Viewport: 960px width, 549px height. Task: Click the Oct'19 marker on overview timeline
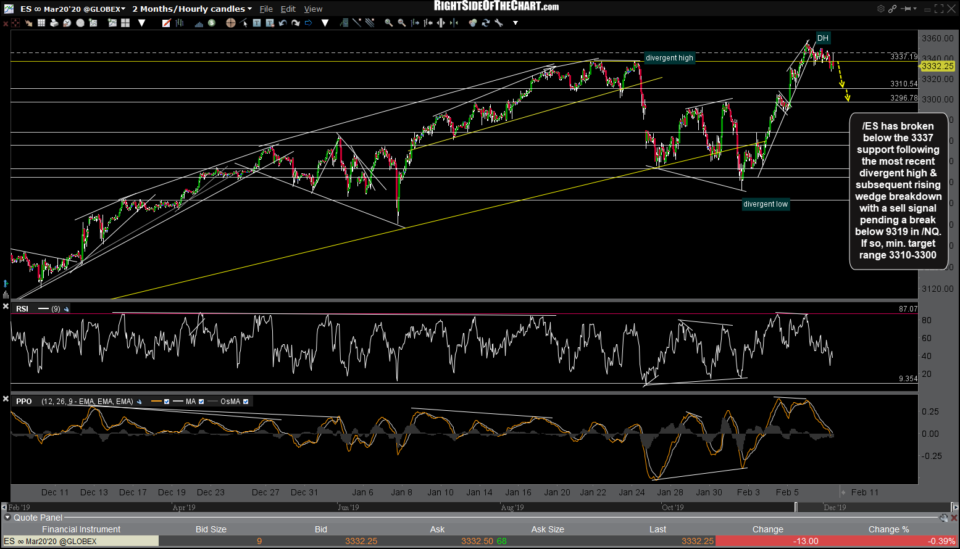coord(672,507)
